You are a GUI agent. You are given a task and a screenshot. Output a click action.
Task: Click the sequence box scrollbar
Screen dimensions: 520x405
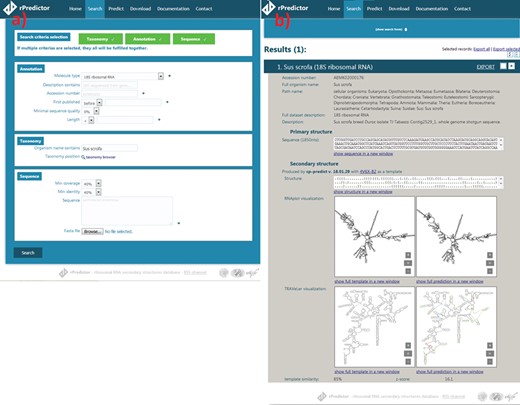pos(501,143)
